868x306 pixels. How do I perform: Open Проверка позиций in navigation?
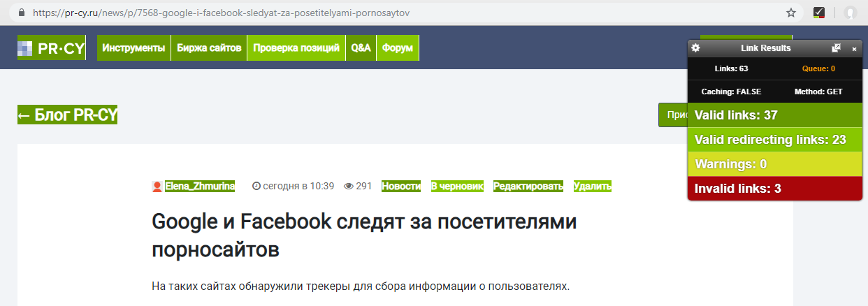click(x=296, y=48)
